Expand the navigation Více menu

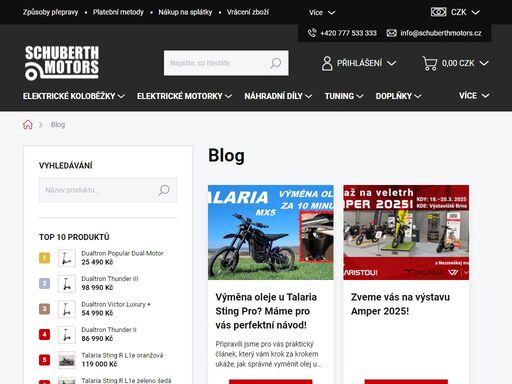click(474, 96)
